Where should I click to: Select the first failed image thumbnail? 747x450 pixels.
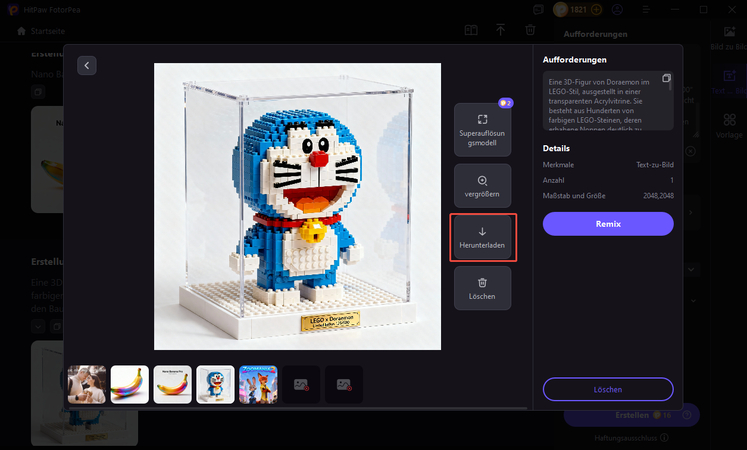(301, 385)
